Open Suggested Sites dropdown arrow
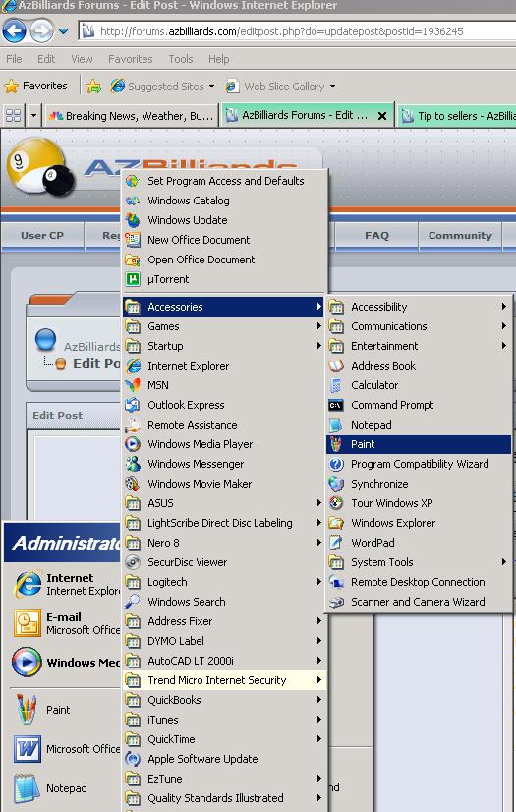516x812 pixels. pyautogui.click(x=211, y=86)
